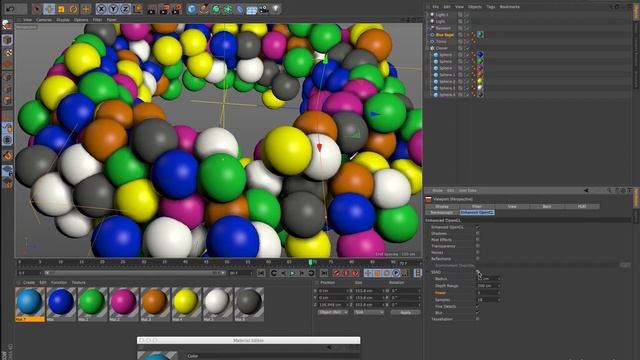Switch to the Filter tab
Screen dimensions: 640x360
pyautogui.click(x=477, y=207)
